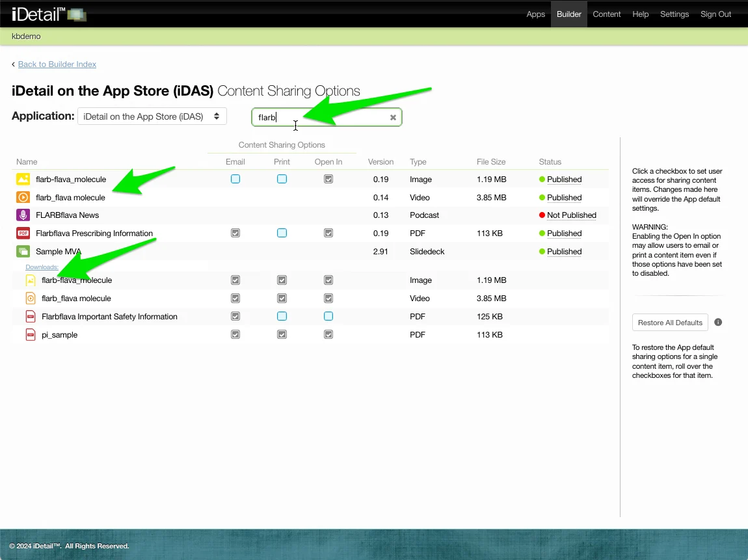This screenshot has width=748, height=560.
Task: Uncheck Print for download flarb_flava molecule video
Action: click(x=282, y=298)
